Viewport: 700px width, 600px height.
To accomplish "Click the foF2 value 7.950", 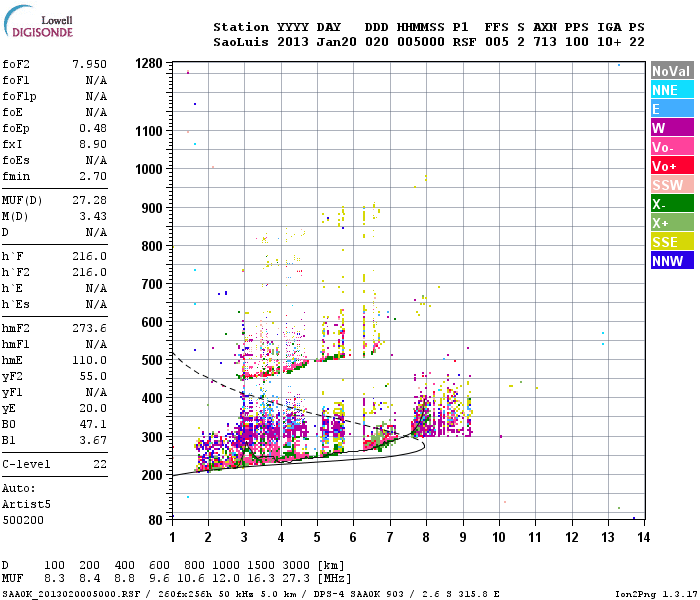I will click(90, 64).
